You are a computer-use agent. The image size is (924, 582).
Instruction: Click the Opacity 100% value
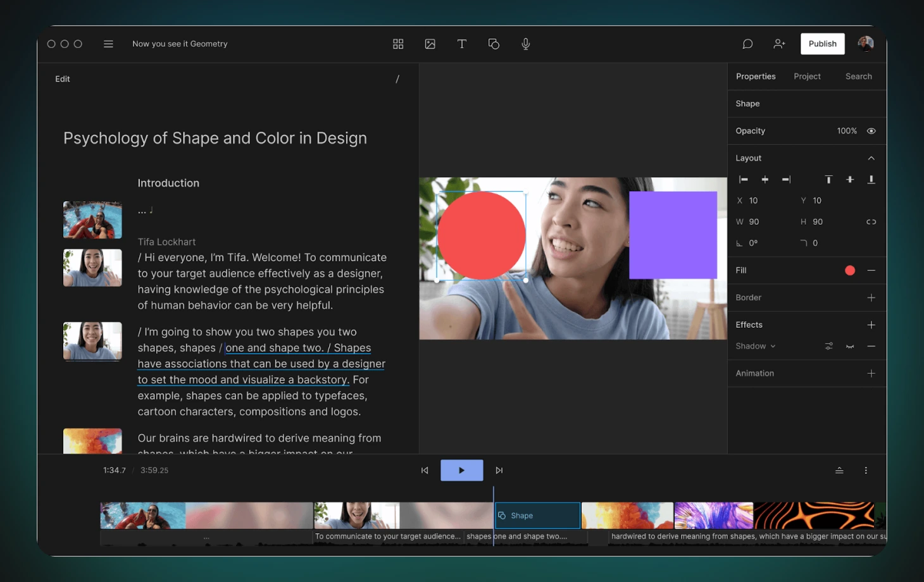[x=847, y=131]
